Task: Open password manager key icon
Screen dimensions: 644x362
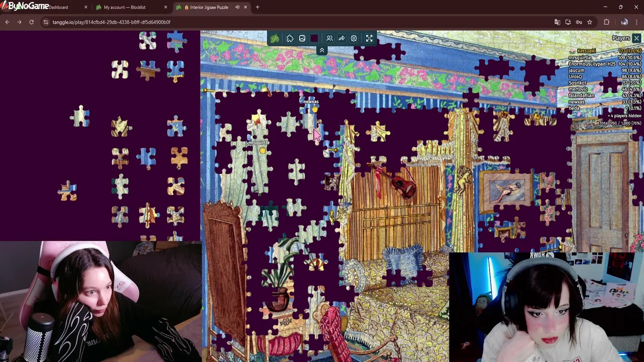Action: pyautogui.click(x=579, y=22)
